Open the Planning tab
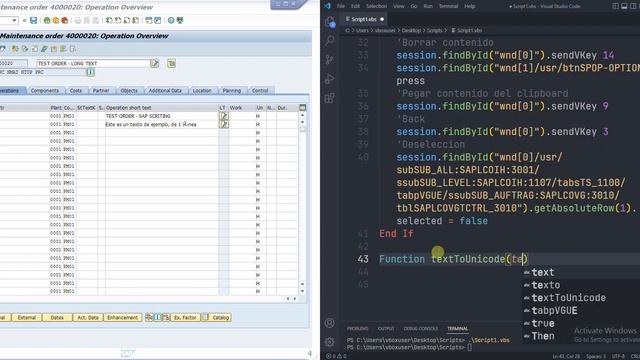Image resolution: width=640 pixels, height=360 pixels. [232, 91]
